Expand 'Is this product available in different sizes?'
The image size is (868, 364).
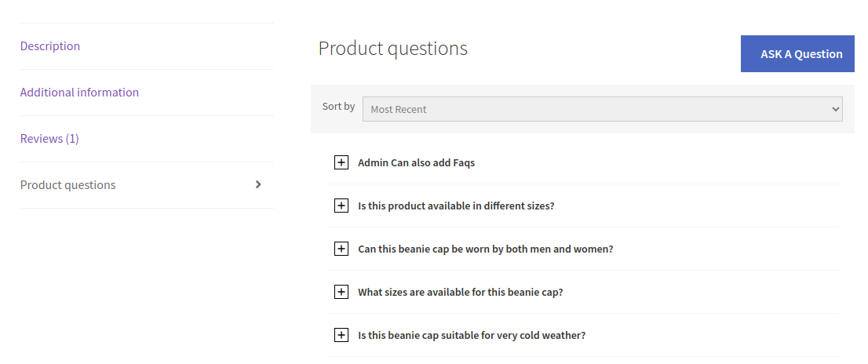[456, 206]
